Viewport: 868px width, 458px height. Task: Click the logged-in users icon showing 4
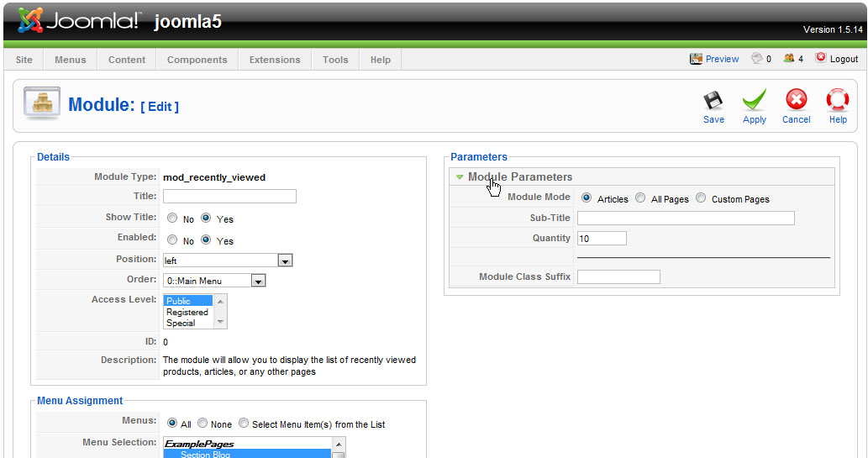[789, 58]
